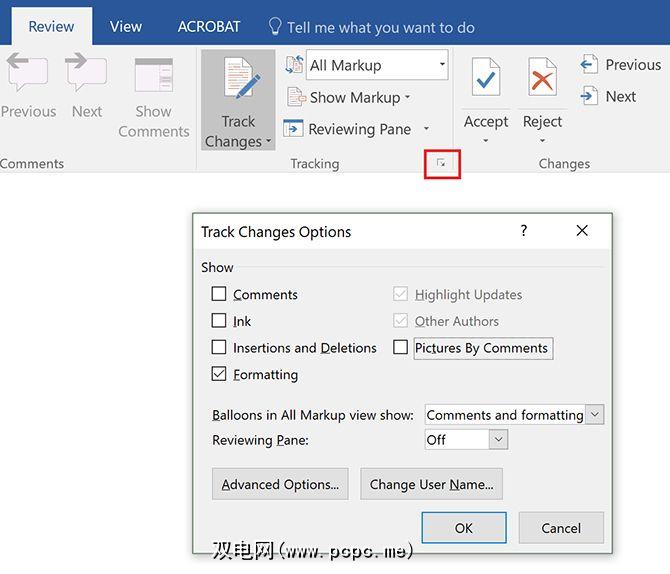
Task: Click the Accept checkmark icon
Action: [486, 77]
